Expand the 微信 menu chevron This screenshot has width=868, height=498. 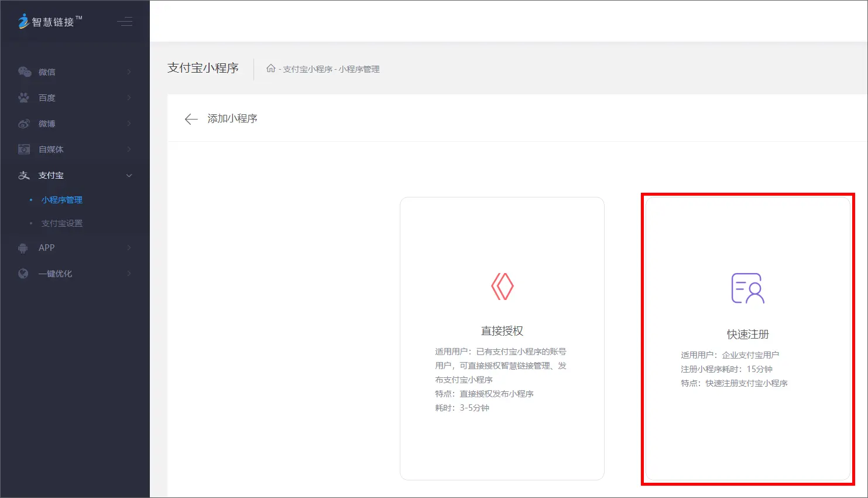[129, 72]
